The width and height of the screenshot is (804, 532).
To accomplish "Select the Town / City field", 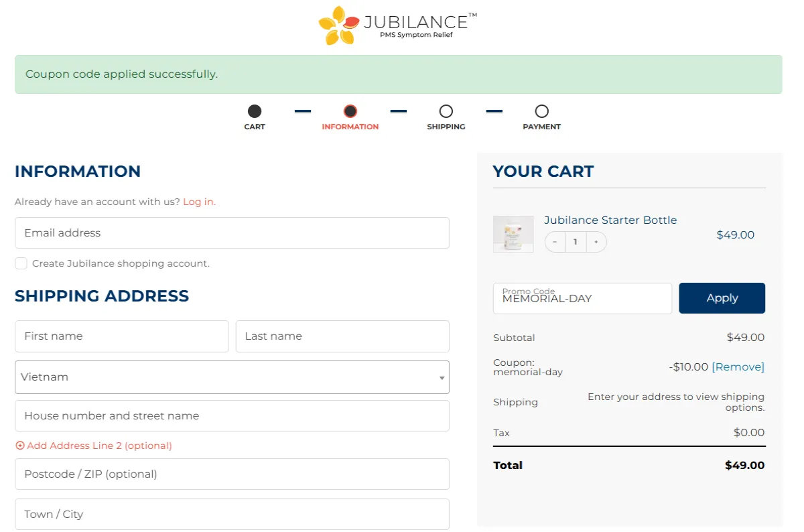I will [x=232, y=515].
